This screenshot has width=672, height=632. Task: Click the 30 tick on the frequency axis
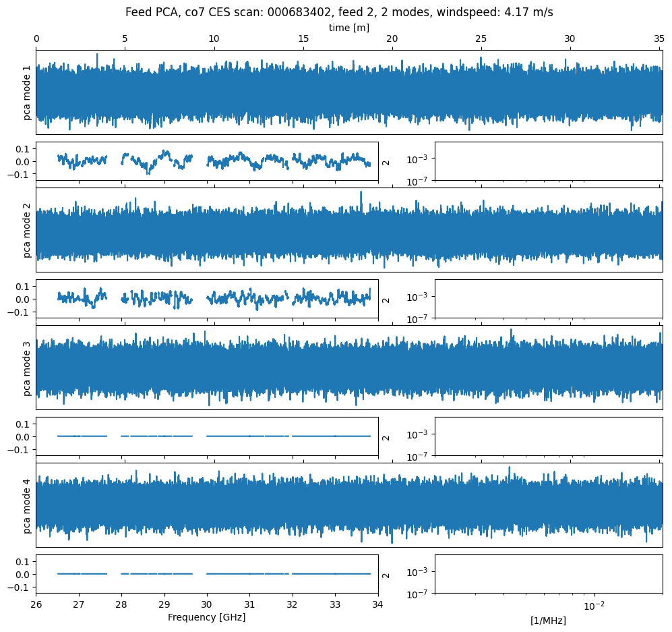pyautogui.click(x=207, y=604)
